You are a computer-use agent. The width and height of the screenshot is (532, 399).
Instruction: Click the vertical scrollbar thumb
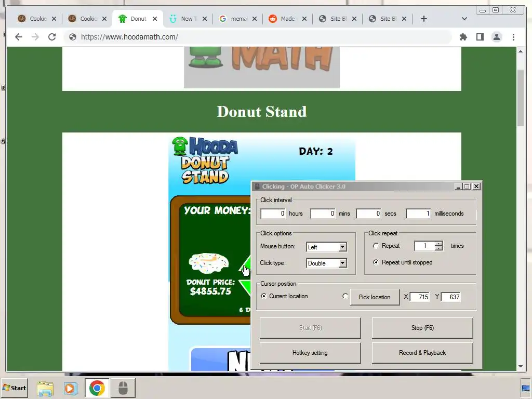click(521, 97)
